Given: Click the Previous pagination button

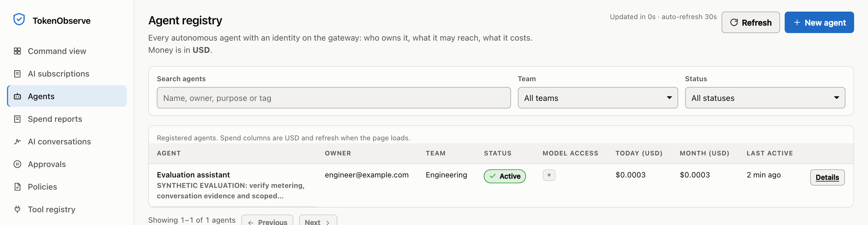Looking at the screenshot, I should tap(267, 220).
